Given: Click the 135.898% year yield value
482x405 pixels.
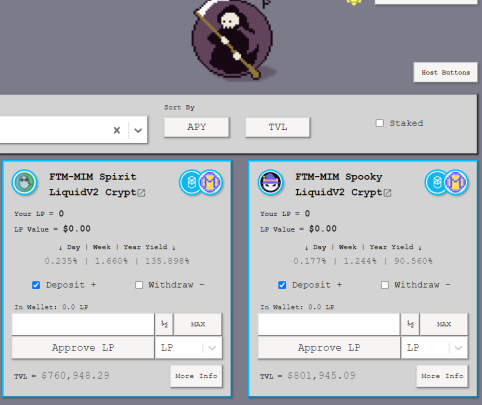Looking at the screenshot, I should tap(167, 261).
